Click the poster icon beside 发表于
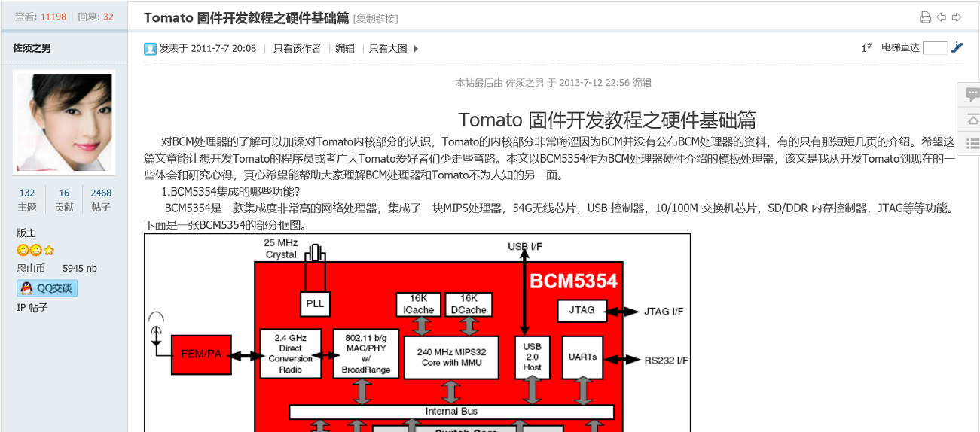 [x=151, y=49]
